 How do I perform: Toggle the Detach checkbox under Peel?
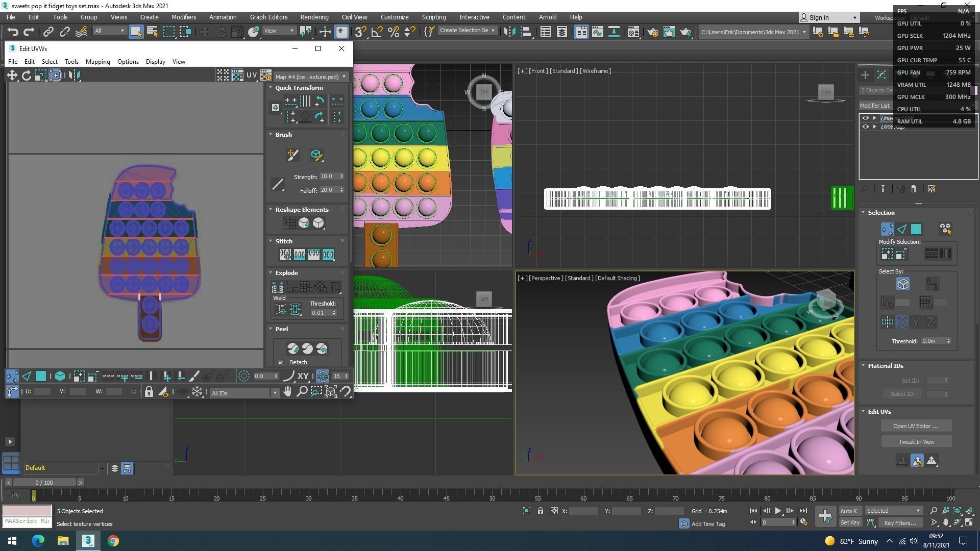click(x=281, y=363)
